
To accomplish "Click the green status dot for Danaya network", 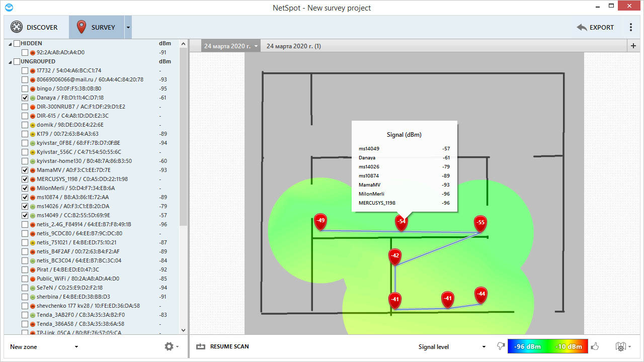I will pos(33,98).
